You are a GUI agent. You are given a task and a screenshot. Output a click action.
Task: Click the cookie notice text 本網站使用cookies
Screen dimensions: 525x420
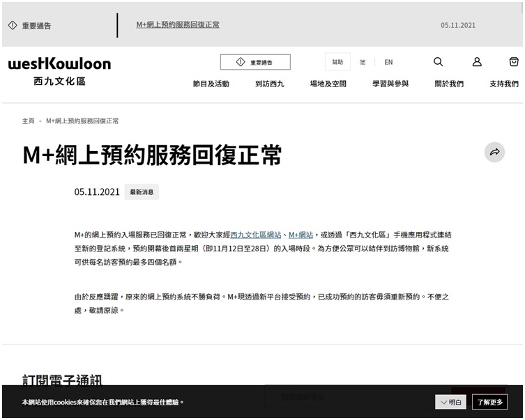tap(102, 403)
